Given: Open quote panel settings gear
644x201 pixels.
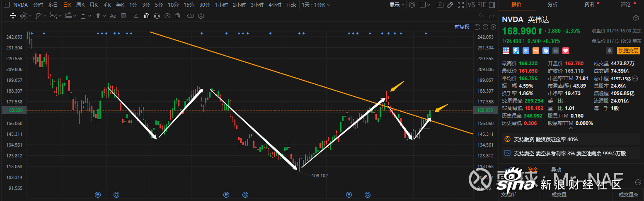Looking at the screenshot, I should (636, 19).
